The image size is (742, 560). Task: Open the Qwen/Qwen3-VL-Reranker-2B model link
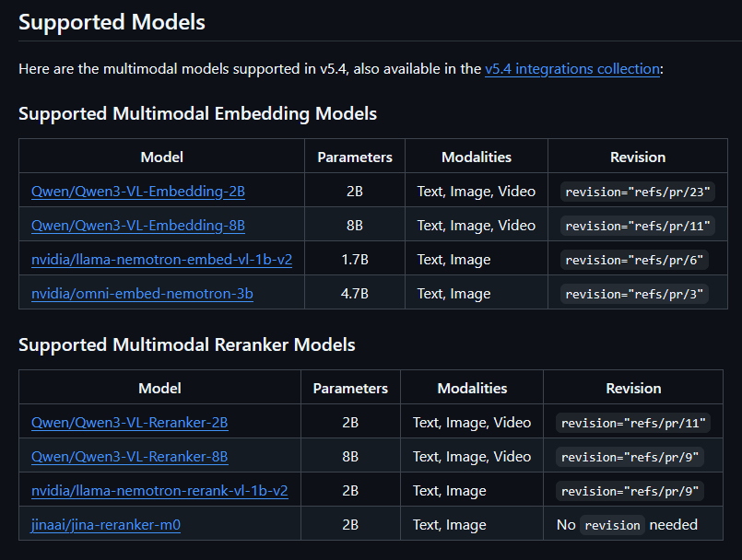(130, 423)
